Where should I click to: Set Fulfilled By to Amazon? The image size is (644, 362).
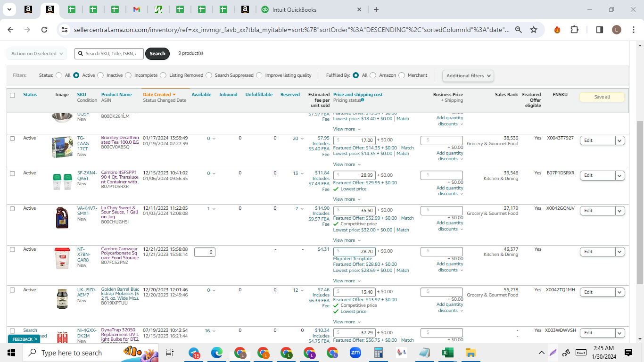(373, 75)
